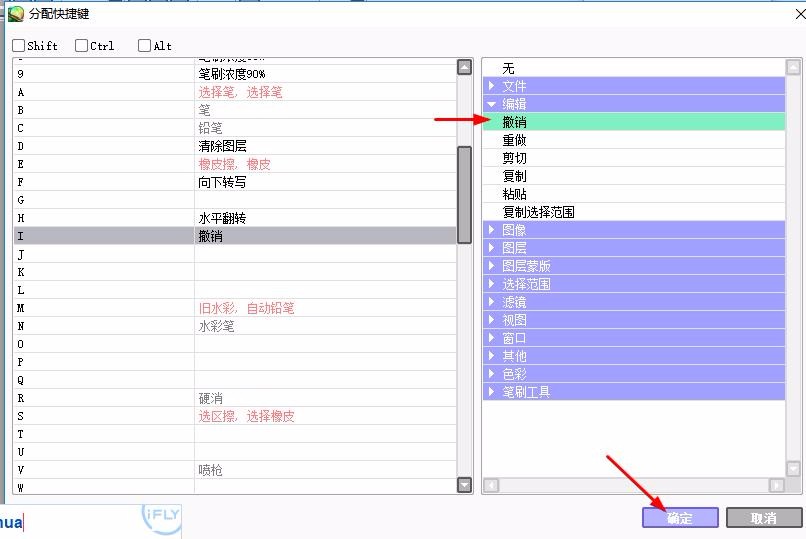Viewport: 806px width, 539px height.
Task: Enable the Ctrl modifier checkbox
Action: click(x=81, y=46)
